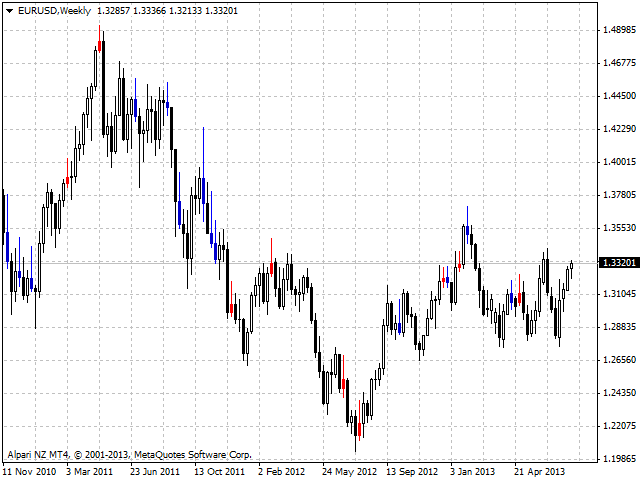The image size is (640, 480).
Task: Click the last candle on the right
Action: 571,264
